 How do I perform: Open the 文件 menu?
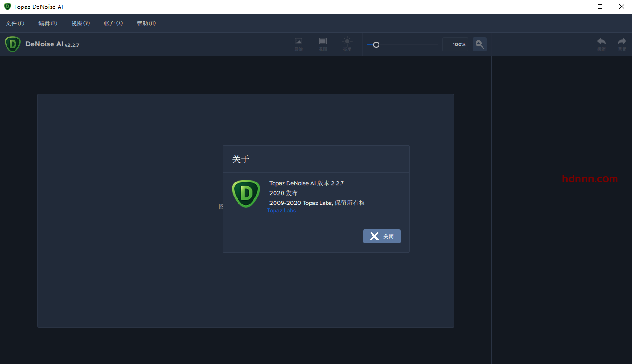[x=15, y=23]
